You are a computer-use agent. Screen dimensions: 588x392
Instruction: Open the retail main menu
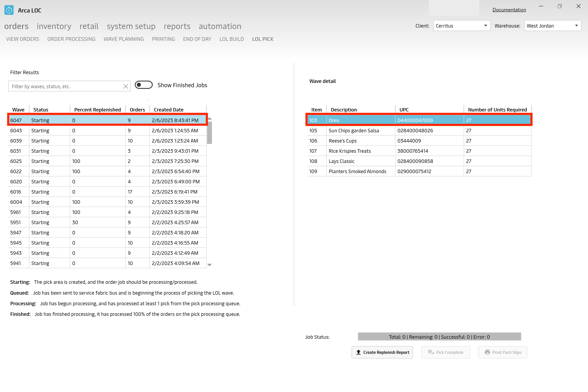[x=89, y=26]
